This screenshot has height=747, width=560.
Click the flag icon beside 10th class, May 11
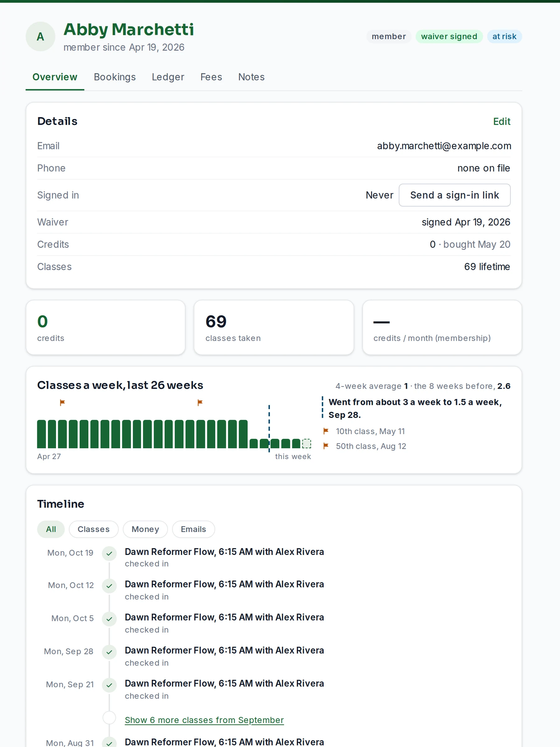click(x=326, y=431)
